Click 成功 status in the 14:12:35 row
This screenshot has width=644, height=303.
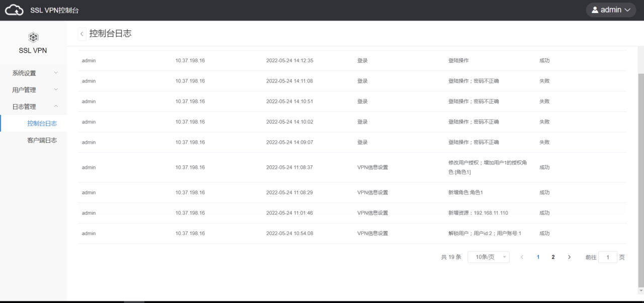coord(544,60)
